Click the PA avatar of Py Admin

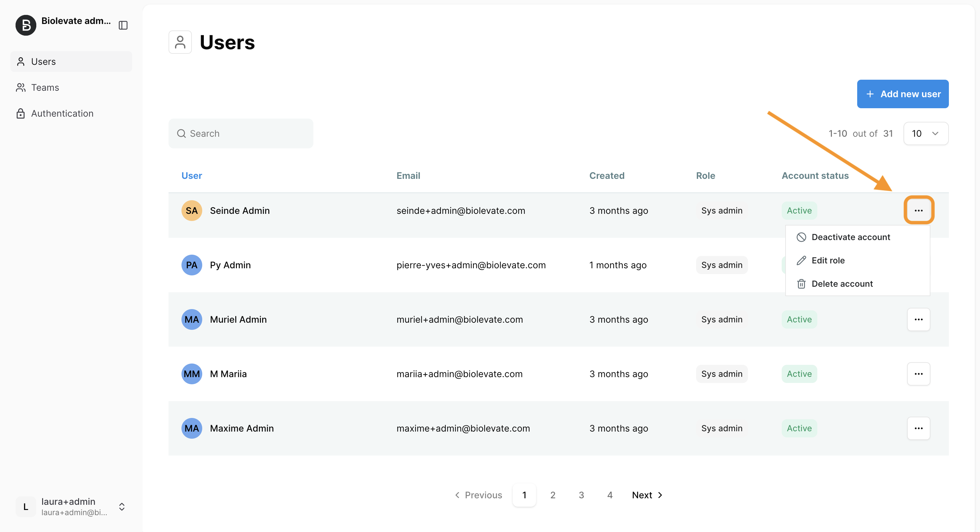click(191, 265)
